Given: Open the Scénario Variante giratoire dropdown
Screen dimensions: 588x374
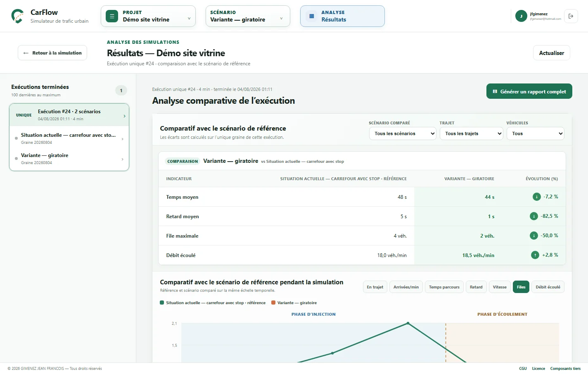Looking at the screenshot, I should (x=248, y=16).
